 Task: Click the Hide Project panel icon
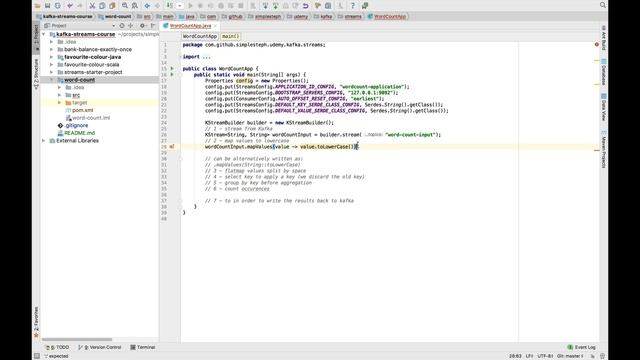(153, 26)
